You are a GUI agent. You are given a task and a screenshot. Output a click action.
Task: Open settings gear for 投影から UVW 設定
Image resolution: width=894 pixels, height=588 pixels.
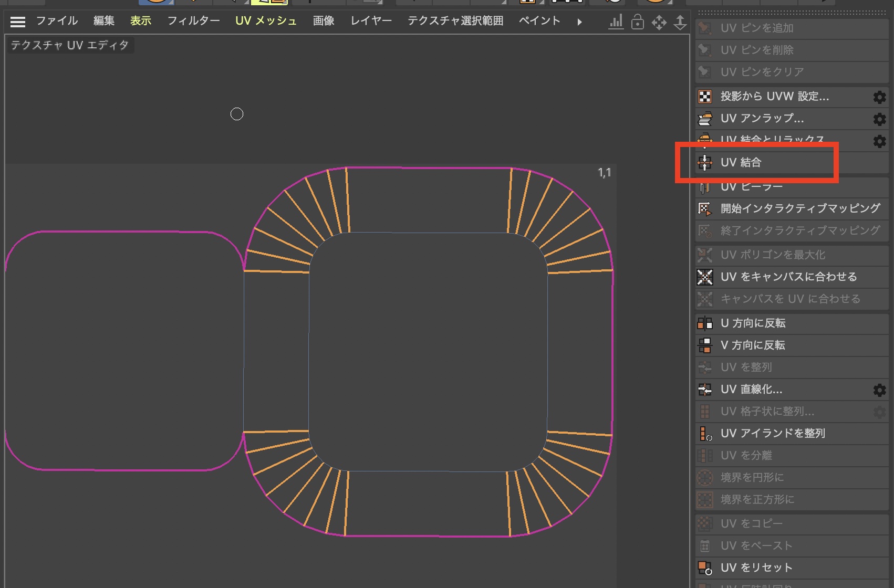pyautogui.click(x=879, y=97)
